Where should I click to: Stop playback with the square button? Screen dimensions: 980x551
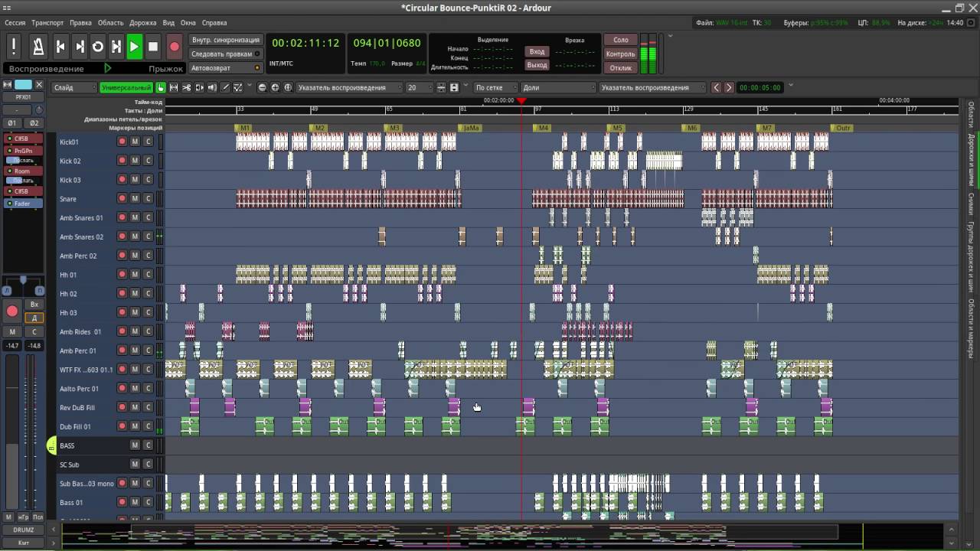pos(153,47)
